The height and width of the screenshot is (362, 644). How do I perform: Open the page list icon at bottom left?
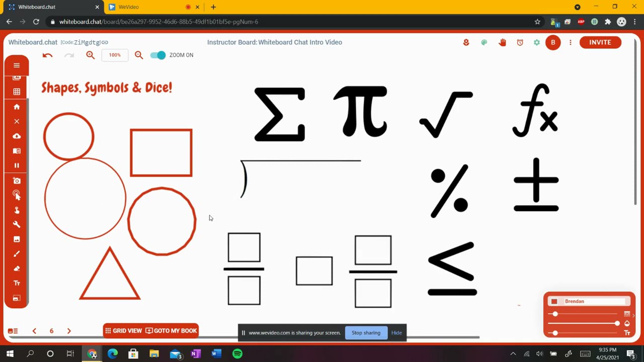point(13,331)
